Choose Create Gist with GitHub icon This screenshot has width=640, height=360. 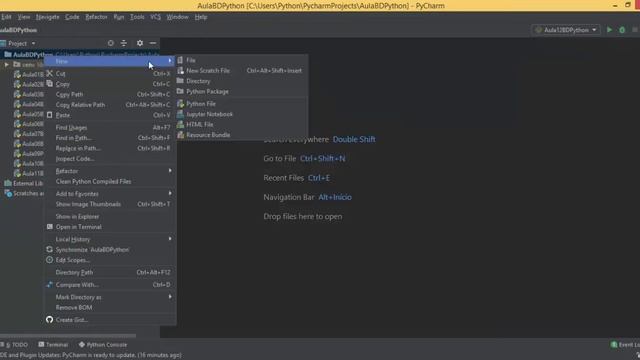(110, 320)
